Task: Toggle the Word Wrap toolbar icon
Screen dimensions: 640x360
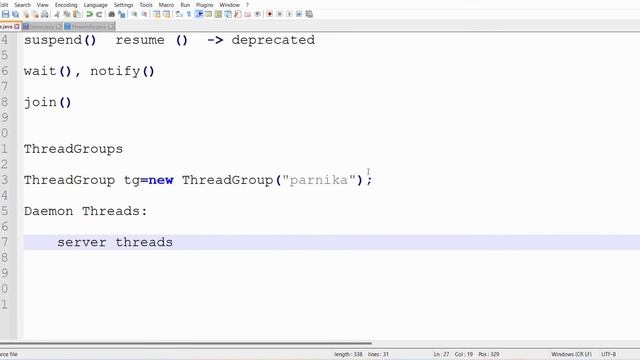Action: click(x=179, y=14)
